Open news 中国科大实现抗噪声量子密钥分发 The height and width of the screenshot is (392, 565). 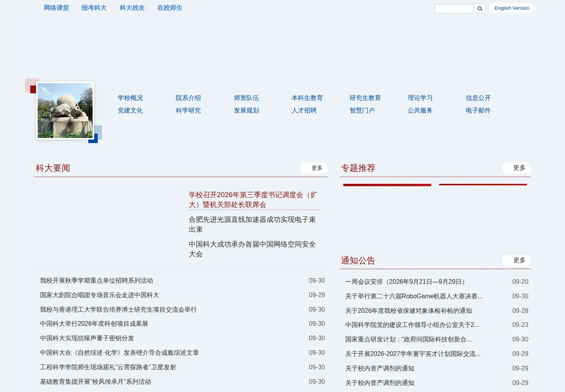pos(87,338)
